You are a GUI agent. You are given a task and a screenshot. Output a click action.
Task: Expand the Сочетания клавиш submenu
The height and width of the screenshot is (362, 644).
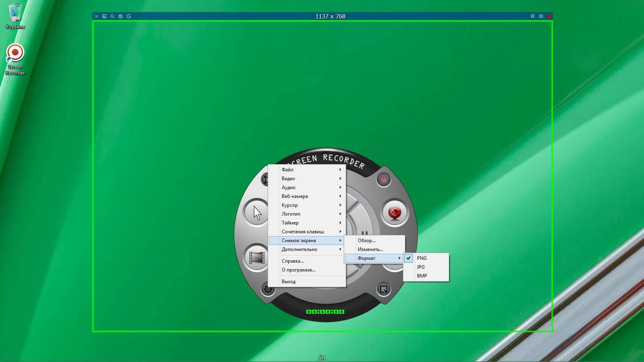pyautogui.click(x=307, y=232)
